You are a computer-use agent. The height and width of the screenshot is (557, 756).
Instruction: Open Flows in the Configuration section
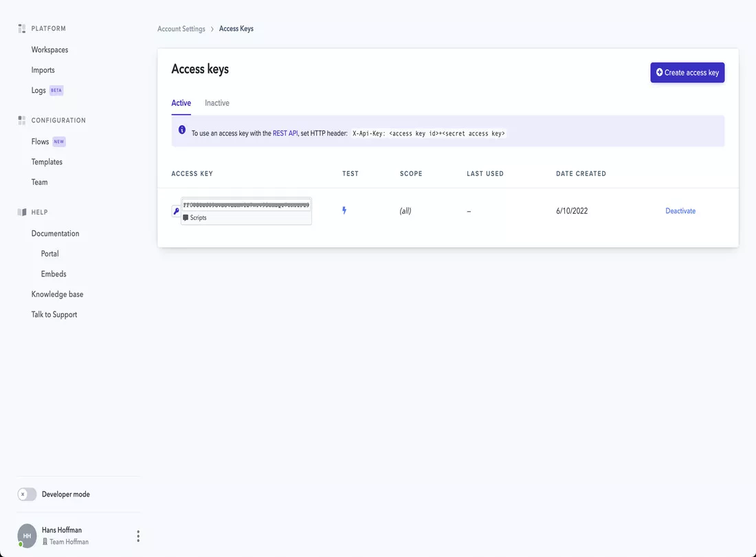(40, 141)
